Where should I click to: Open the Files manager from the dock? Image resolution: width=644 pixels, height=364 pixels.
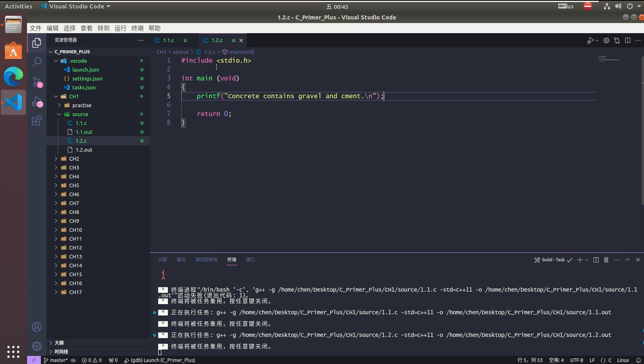pyautogui.click(x=13, y=25)
